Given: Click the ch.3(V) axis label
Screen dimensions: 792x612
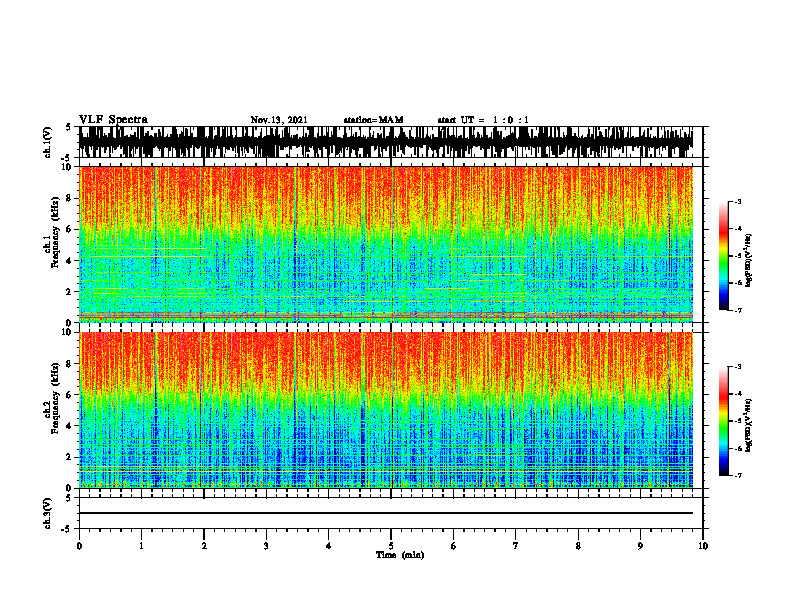Looking at the screenshot, I should 48,513.
